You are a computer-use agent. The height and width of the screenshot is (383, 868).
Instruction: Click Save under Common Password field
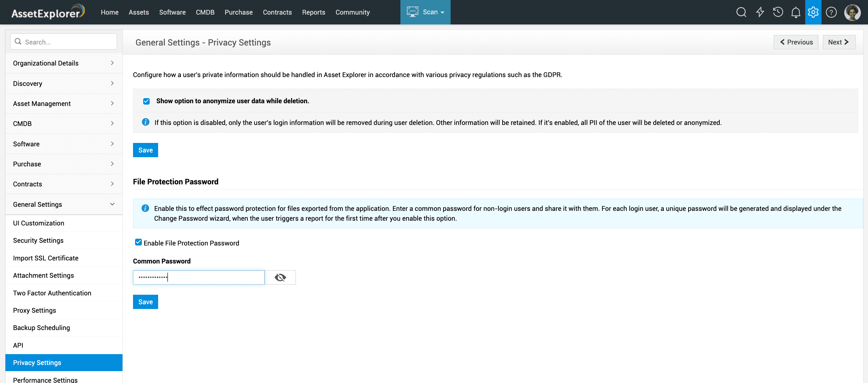pyautogui.click(x=145, y=302)
